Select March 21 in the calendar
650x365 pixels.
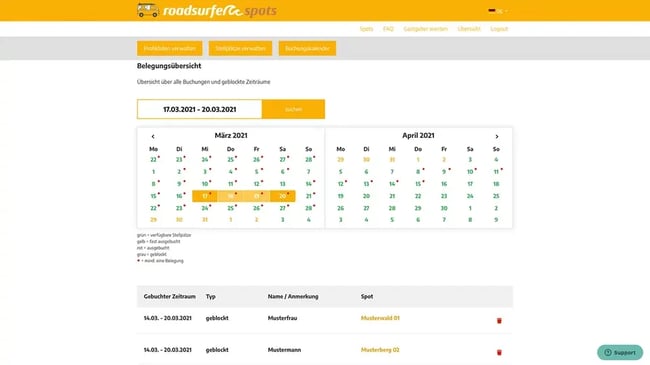click(x=308, y=196)
